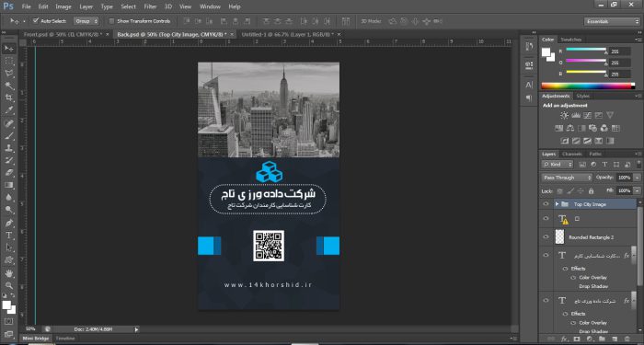Add a Photo Filter adjustment

(x=592, y=128)
